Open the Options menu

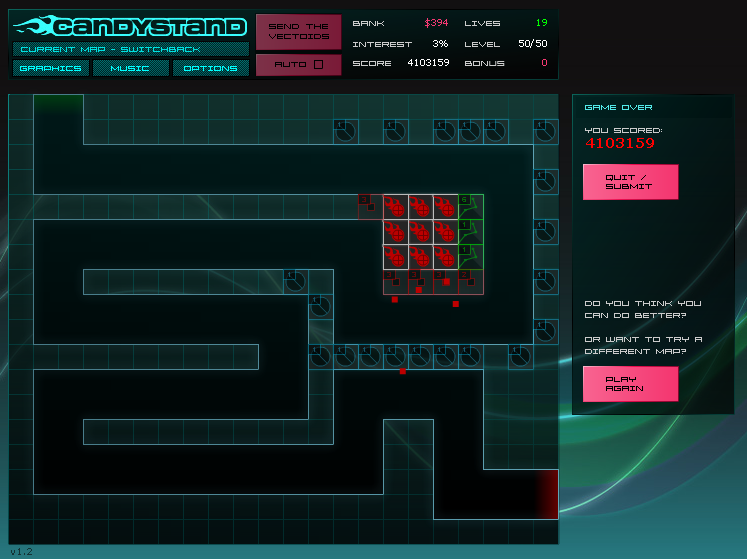coord(210,68)
